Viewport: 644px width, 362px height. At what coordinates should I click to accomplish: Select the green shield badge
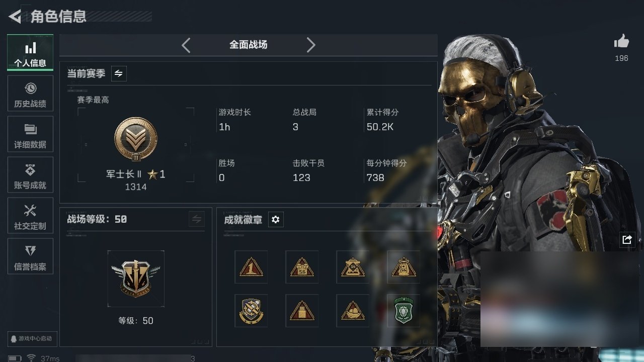click(x=404, y=311)
